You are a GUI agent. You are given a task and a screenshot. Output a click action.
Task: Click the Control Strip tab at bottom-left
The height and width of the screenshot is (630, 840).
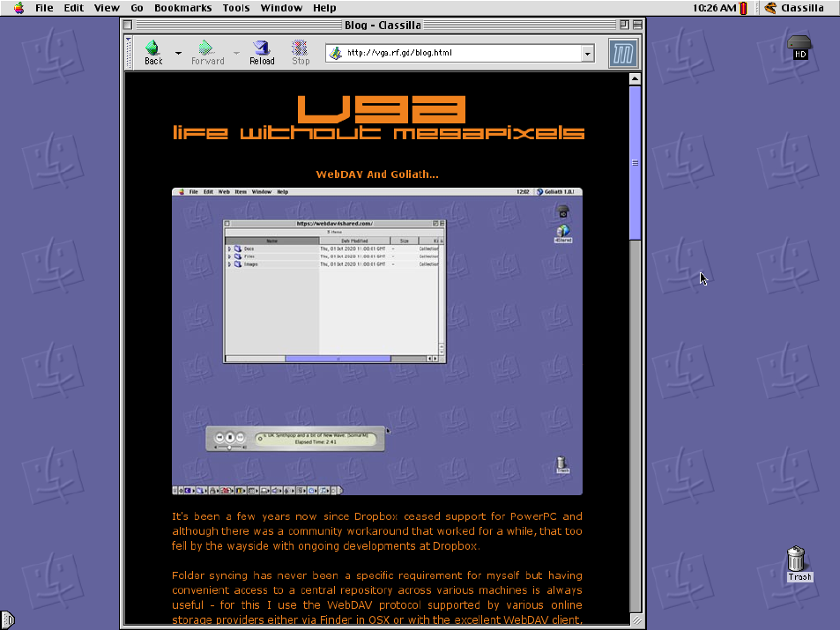click(8, 620)
